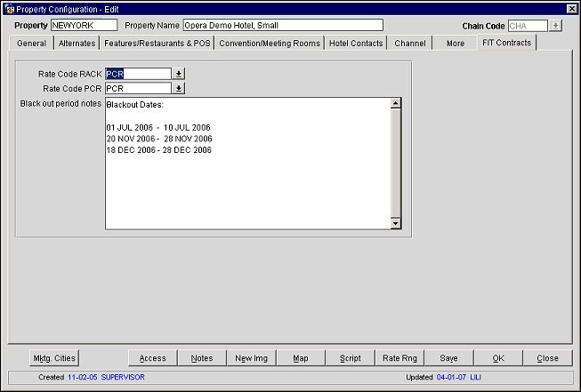Open Notes from the bottom bar
The width and height of the screenshot is (581, 392).
tap(202, 358)
